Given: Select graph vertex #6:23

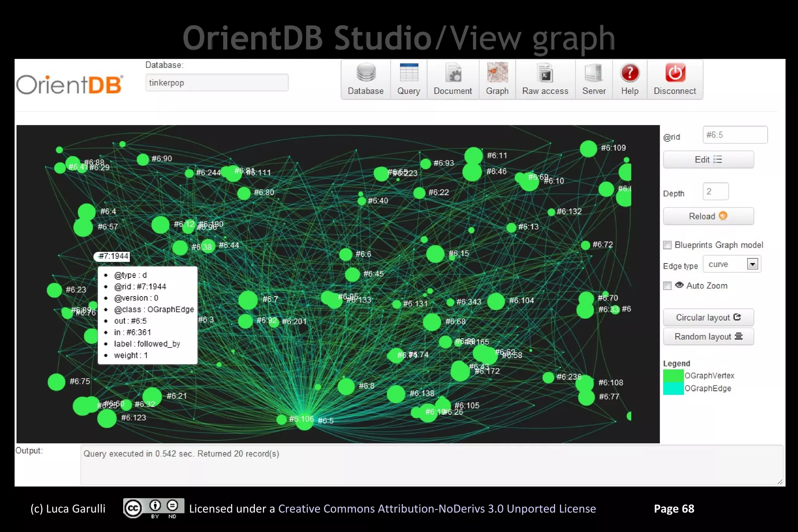Looking at the screenshot, I should 55,290.
